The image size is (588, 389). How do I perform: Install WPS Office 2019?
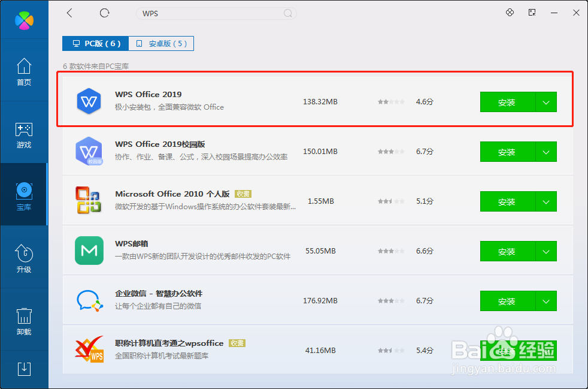[507, 102]
